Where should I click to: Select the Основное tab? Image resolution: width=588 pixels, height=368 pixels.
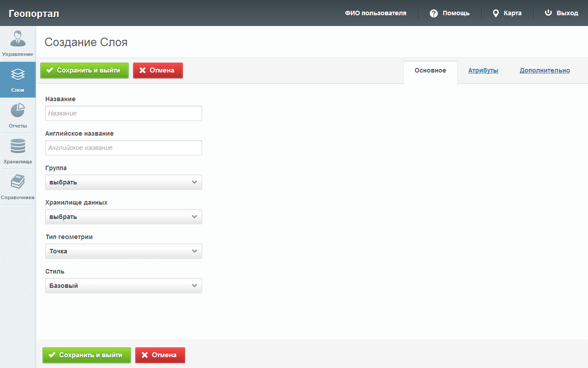click(430, 70)
